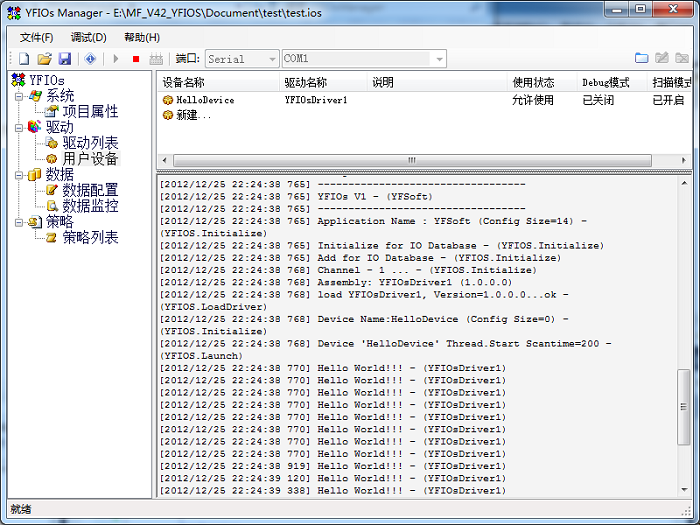Select 系统 in the tree
700x525 pixels.
(60, 96)
